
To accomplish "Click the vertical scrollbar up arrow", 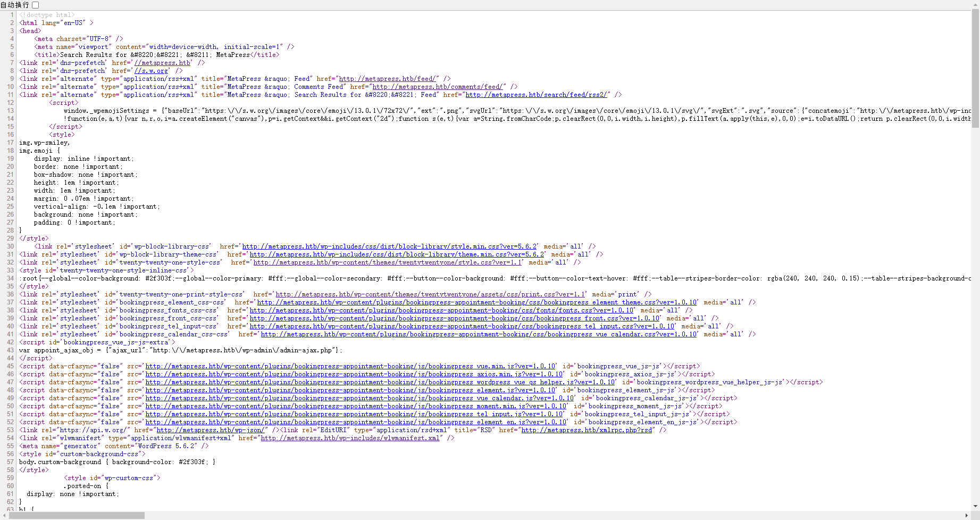I will [x=976, y=5].
